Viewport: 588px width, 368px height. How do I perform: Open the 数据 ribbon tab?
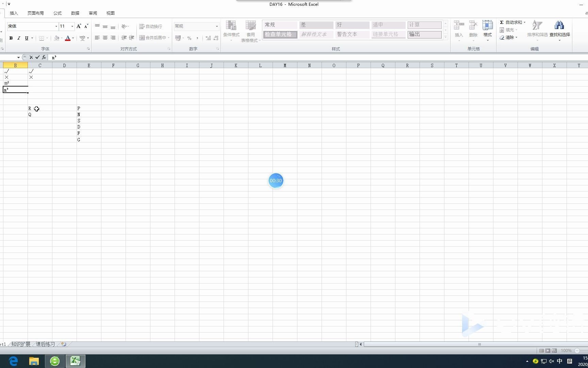pos(75,13)
